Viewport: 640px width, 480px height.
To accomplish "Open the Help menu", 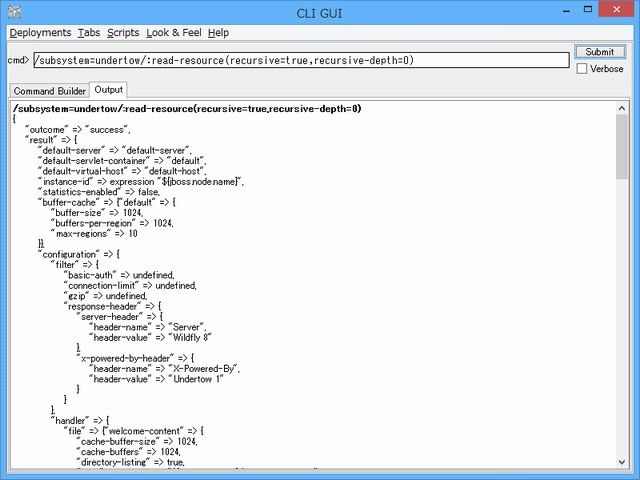I will (218, 33).
